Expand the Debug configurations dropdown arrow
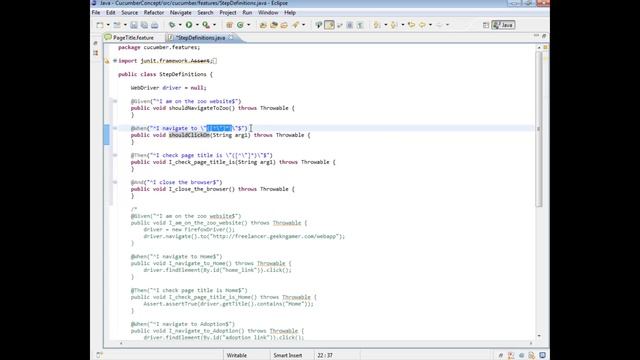The width and height of the screenshot is (640, 360). (180, 25)
